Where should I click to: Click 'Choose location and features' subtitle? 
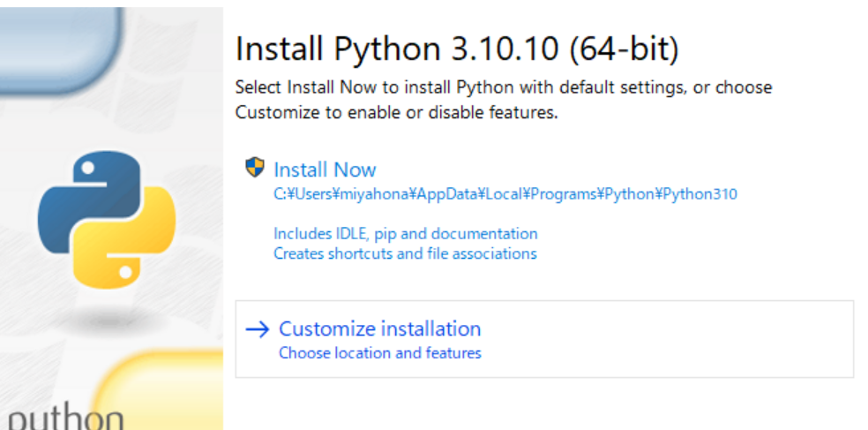380,353
